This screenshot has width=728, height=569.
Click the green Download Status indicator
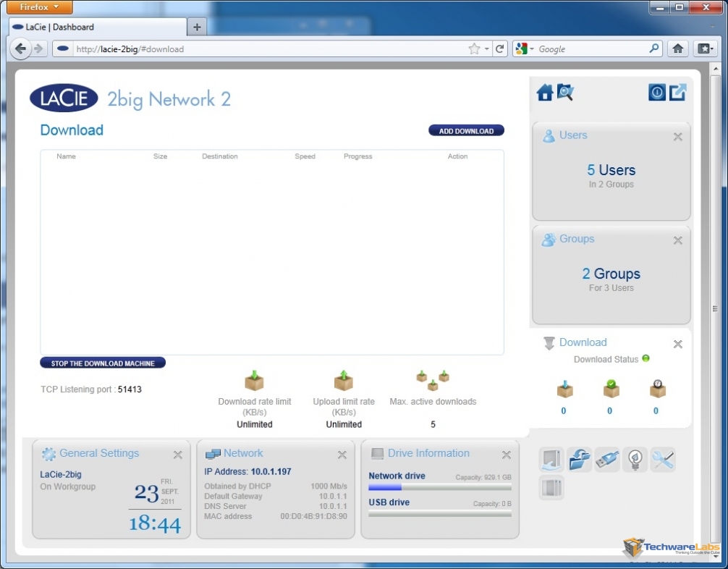tap(646, 358)
